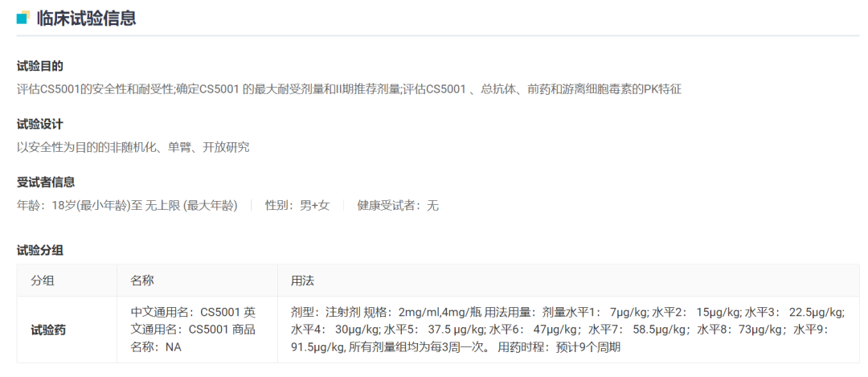Click the 名称 column header
The width and height of the screenshot is (868, 377).
click(142, 281)
